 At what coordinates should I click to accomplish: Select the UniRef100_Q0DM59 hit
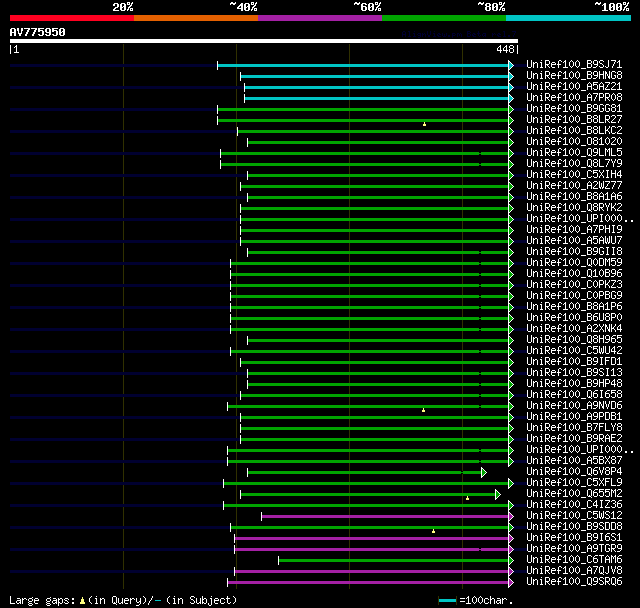[x=574, y=263]
